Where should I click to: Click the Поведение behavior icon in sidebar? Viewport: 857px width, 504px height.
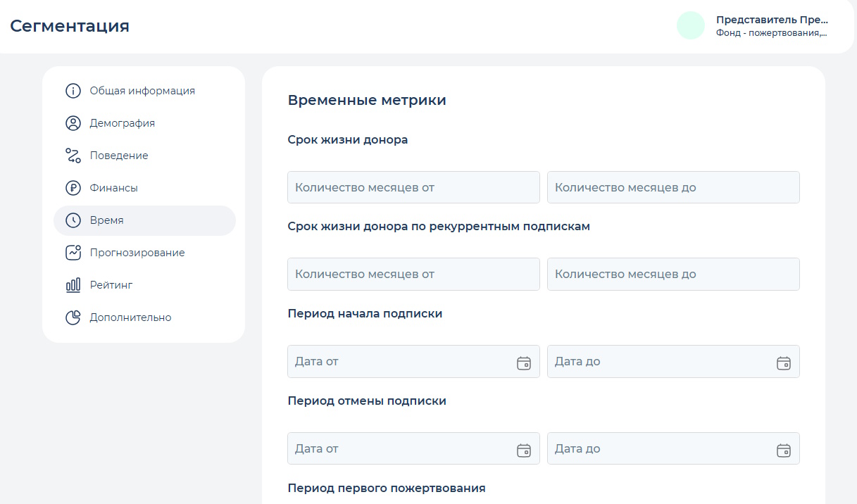tap(73, 155)
